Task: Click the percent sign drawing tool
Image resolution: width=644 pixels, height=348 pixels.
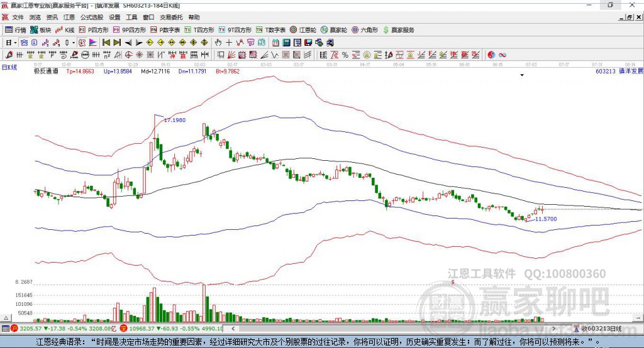Action: 345,55
